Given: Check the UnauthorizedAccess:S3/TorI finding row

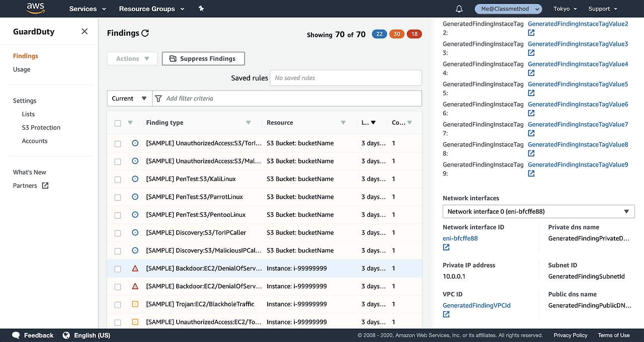Looking at the screenshot, I should [118, 144].
